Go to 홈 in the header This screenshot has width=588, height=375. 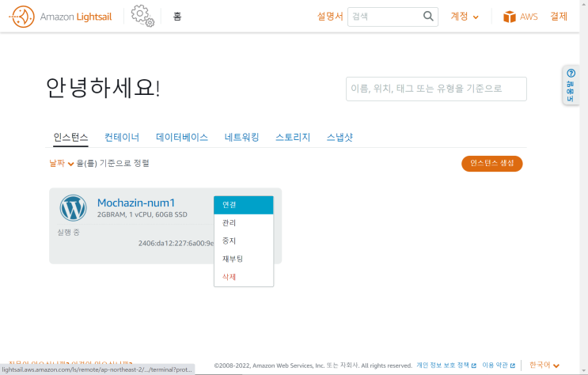177,17
